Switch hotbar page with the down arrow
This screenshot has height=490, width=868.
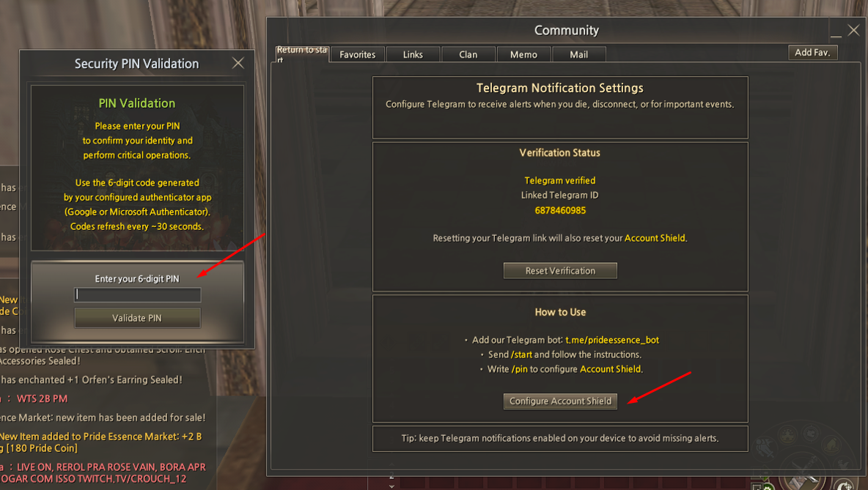[392, 486]
